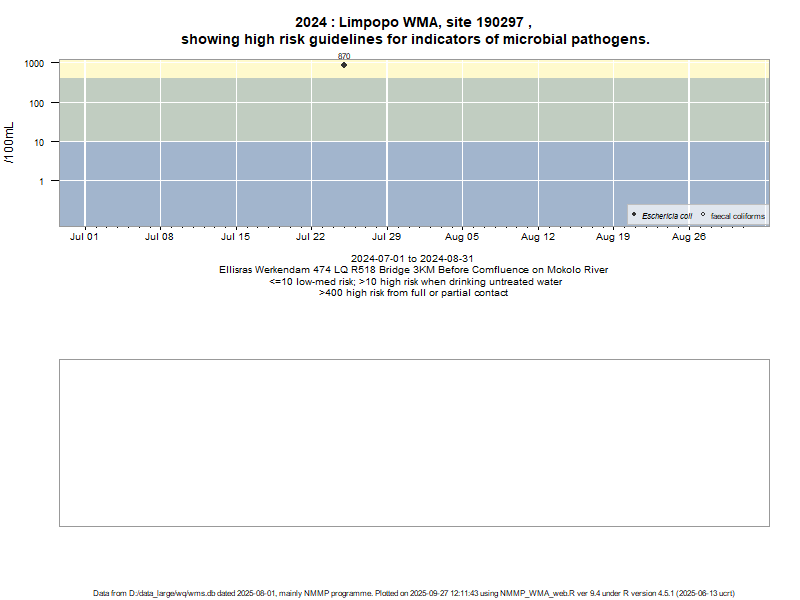Click the 870 E. coli data point
This screenshot has width=800, height=600.
click(344, 64)
